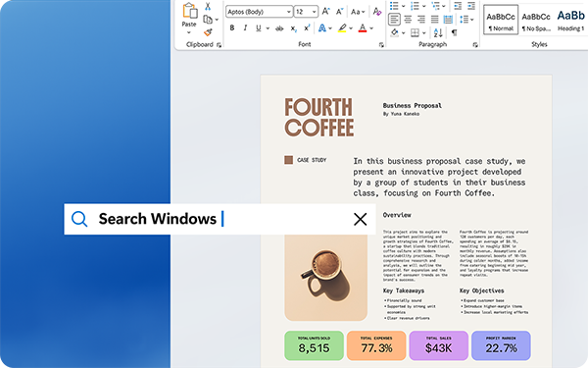
Task: Expand the Text Effects dropdown arrow
Action: 330,28
